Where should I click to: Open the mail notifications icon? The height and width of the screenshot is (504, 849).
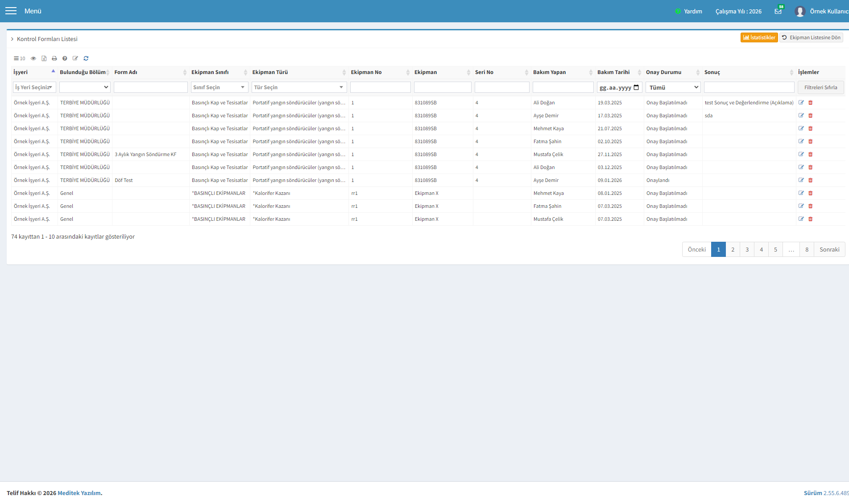pos(778,11)
